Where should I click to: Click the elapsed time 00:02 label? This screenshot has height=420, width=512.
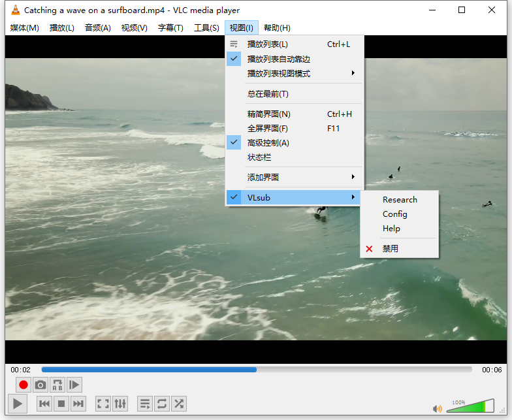tap(20, 370)
